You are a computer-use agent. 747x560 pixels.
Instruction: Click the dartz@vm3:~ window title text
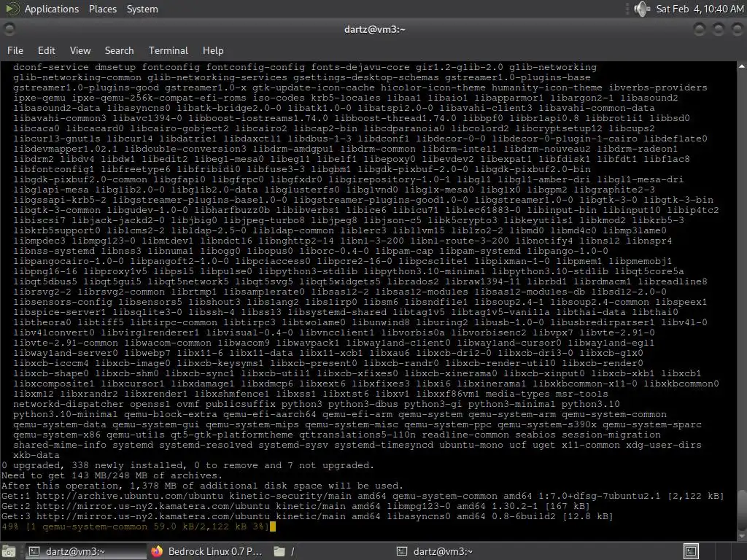click(374, 29)
